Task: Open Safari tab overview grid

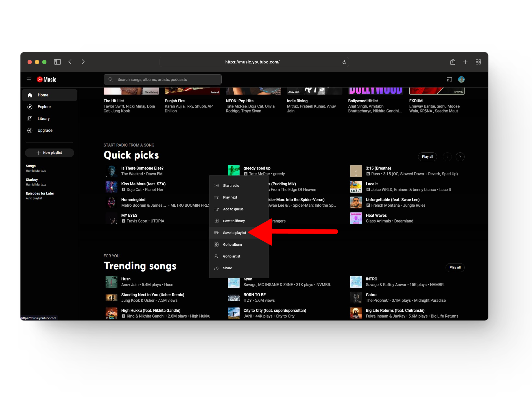Action: point(478,62)
